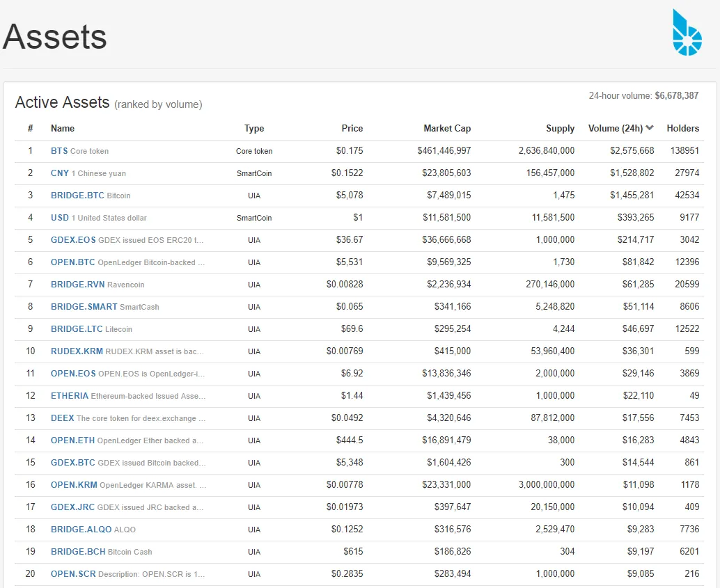Sort table by Supply column header

tap(560, 129)
